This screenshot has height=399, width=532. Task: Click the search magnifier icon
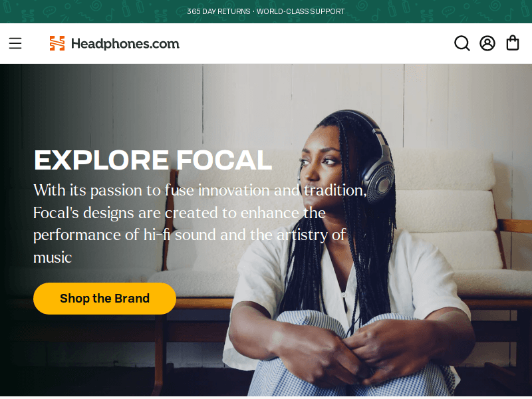pyautogui.click(x=462, y=43)
